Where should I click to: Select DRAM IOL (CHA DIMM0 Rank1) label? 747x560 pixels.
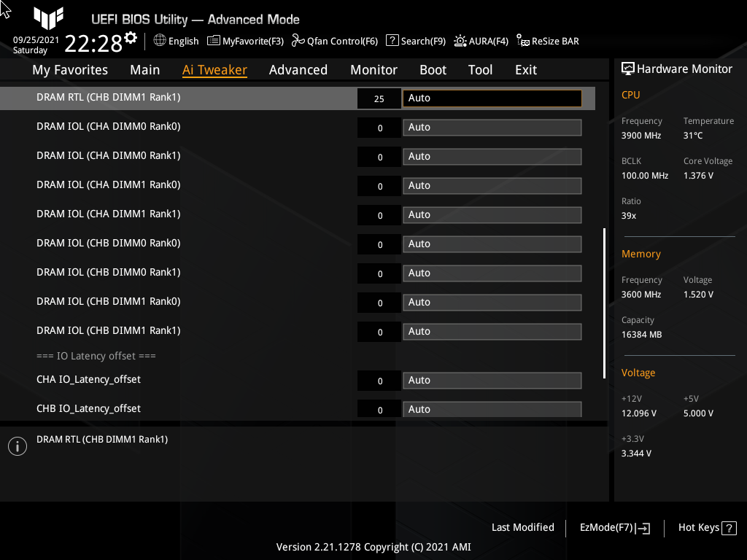[108, 156]
